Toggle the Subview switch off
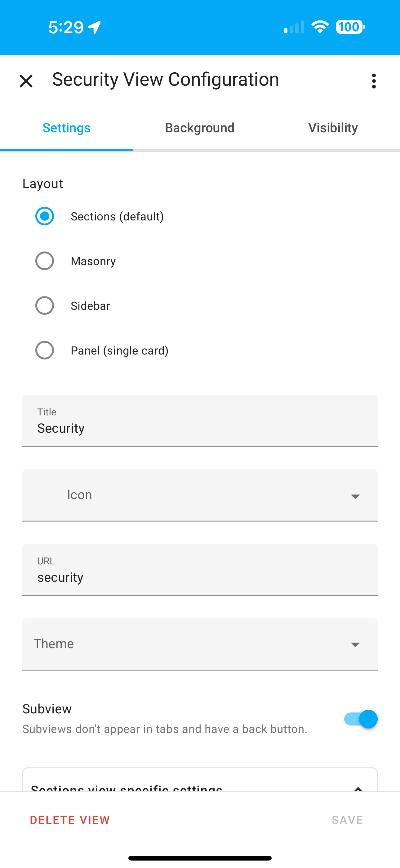The image size is (400, 868). click(361, 719)
